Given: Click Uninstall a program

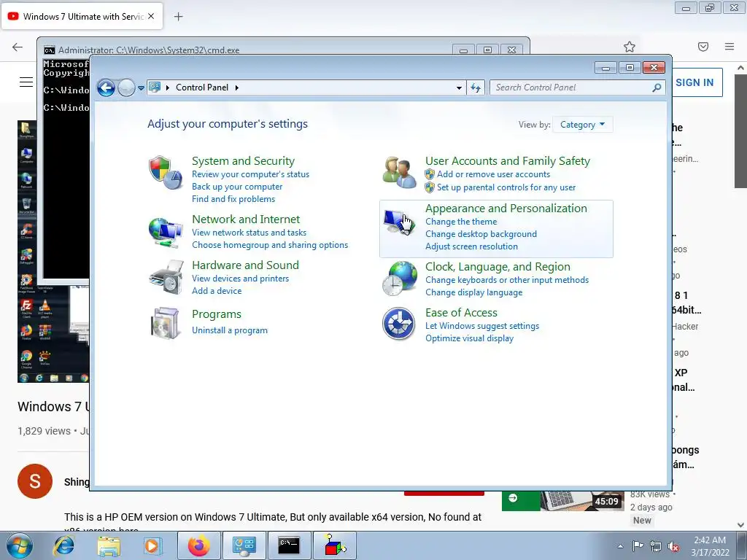Looking at the screenshot, I should coord(230,330).
